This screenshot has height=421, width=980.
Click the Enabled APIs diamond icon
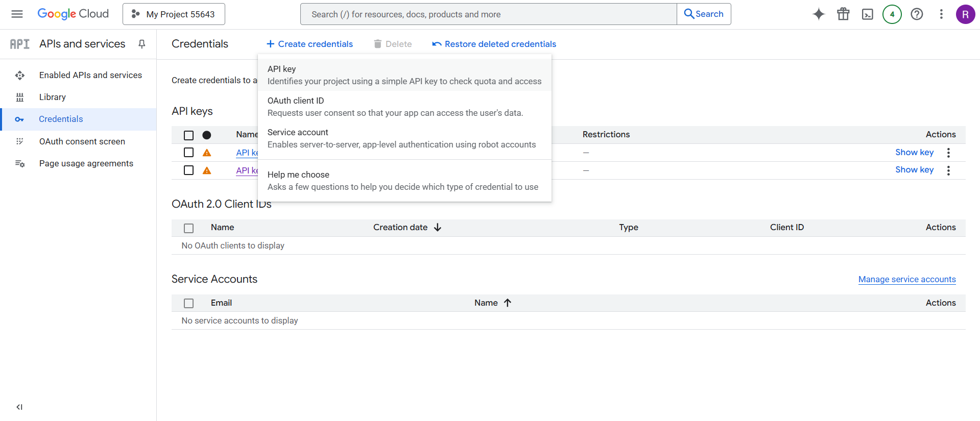(x=20, y=76)
